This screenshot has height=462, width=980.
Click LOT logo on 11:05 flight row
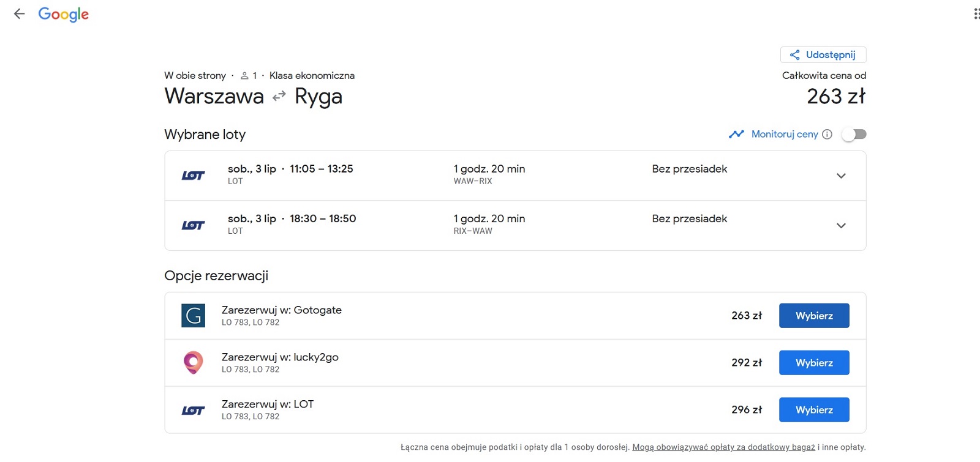193,176
